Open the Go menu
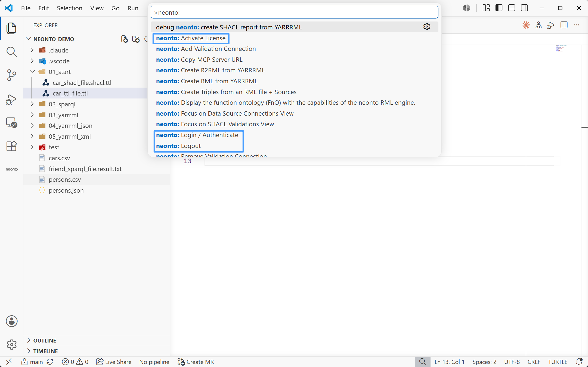588x367 pixels. (x=115, y=8)
